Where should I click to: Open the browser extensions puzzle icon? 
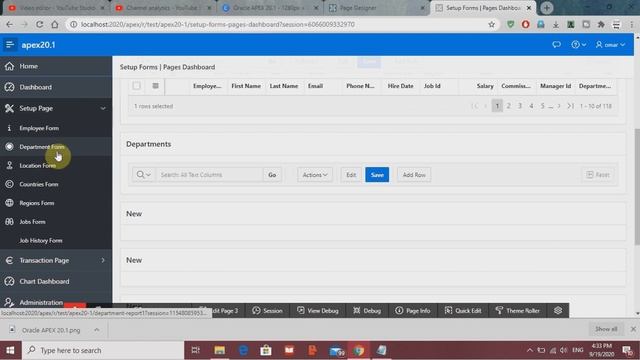pos(601,24)
